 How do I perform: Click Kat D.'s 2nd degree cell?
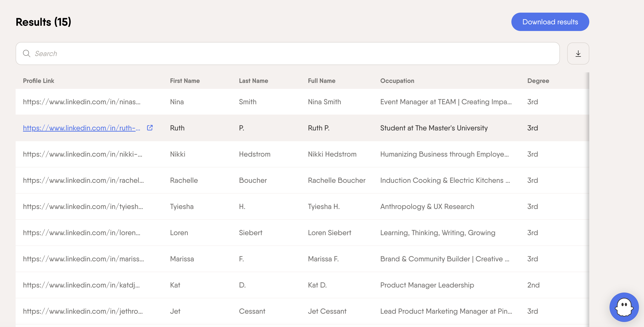tap(533, 285)
